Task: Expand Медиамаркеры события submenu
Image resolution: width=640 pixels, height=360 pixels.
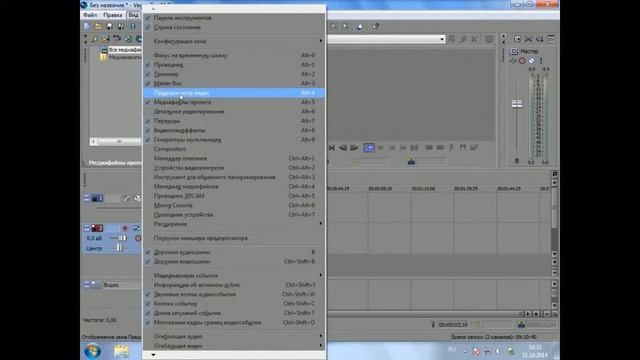Action: (235, 276)
